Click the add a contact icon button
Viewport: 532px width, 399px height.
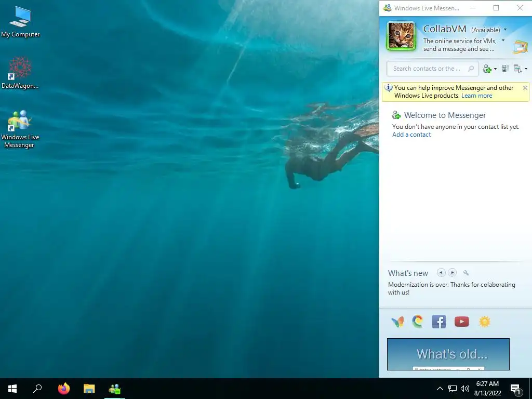coord(487,69)
